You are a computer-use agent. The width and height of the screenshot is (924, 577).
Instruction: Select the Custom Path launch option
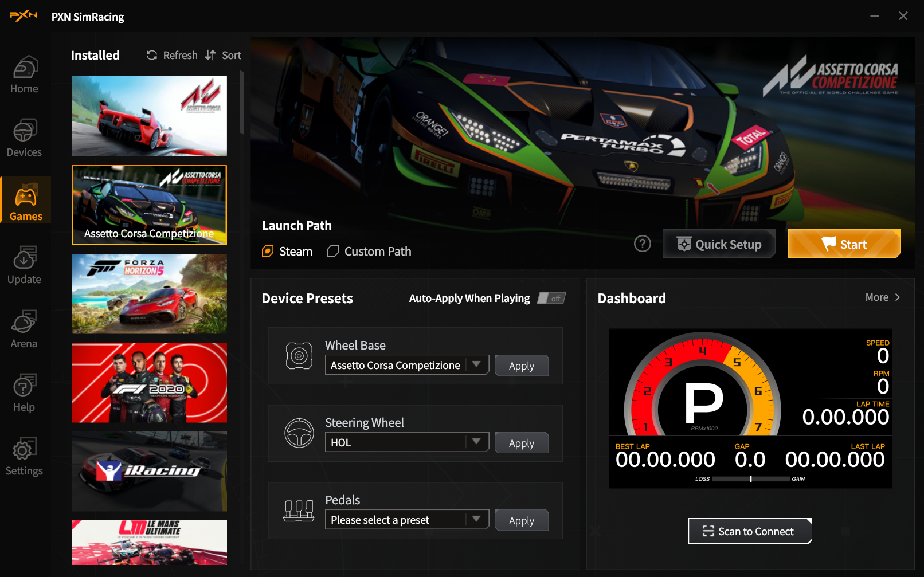click(x=369, y=252)
